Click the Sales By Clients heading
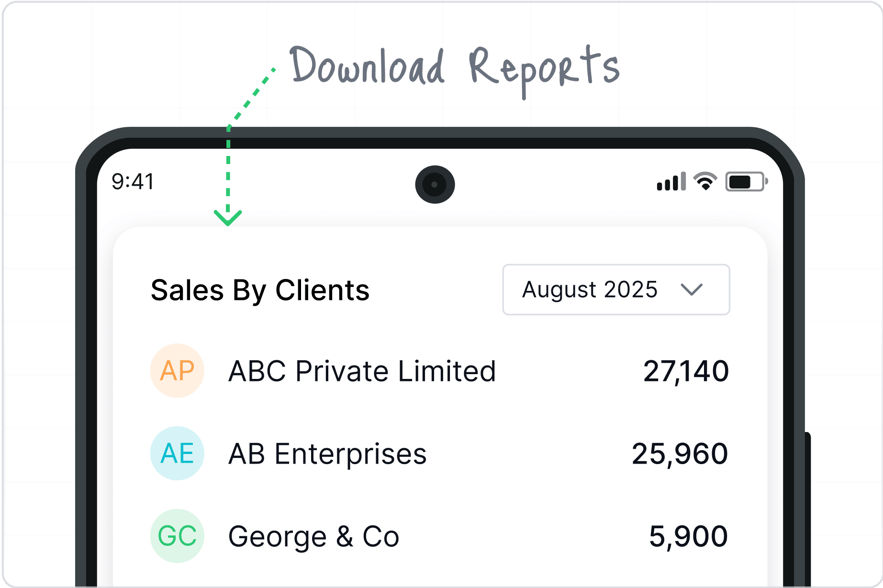The image size is (883, 588). coord(260,290)
